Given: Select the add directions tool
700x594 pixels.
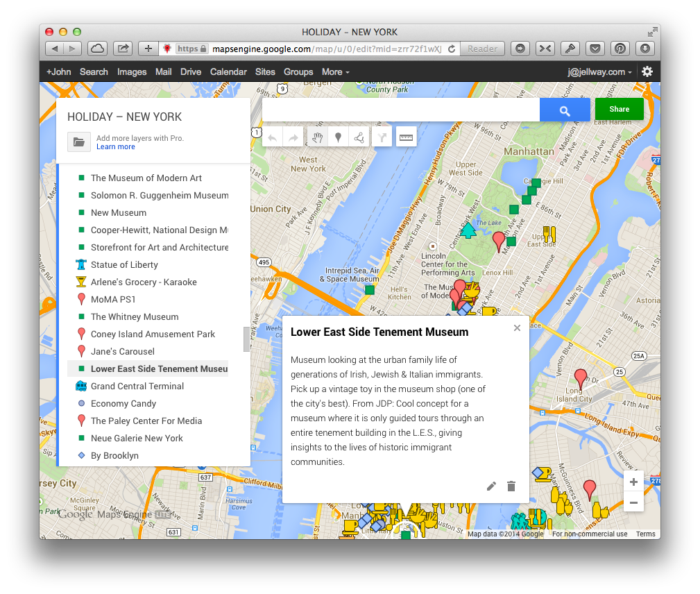Looking at the screenshot, I should pyautogui.click(x=382, y=137).
